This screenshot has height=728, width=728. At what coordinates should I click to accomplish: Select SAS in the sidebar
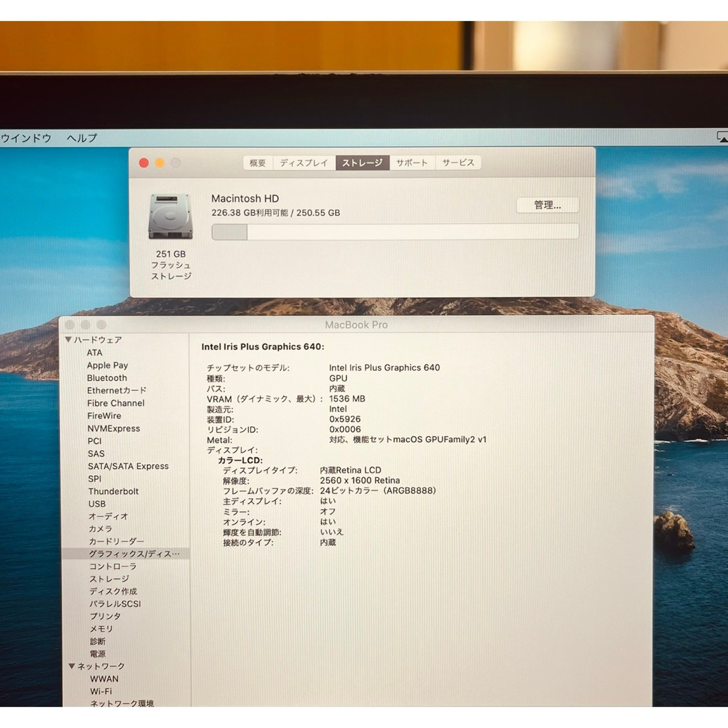(x=96, y=454)
